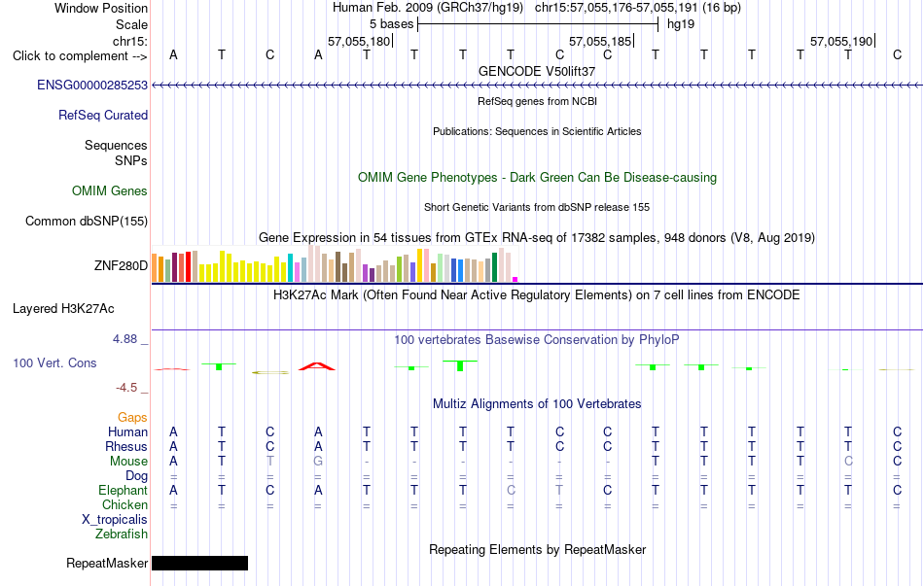Click the -4.5 conservation scale value
924x586 pixels.
126,388
